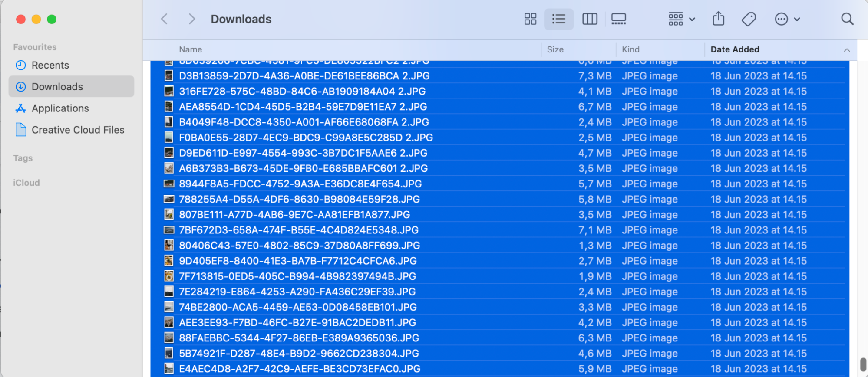Click thumbnail of 9D405EF8-8400-41E3 image file
This screenshot has height=377, width=868.
click(x=169, y=261)
